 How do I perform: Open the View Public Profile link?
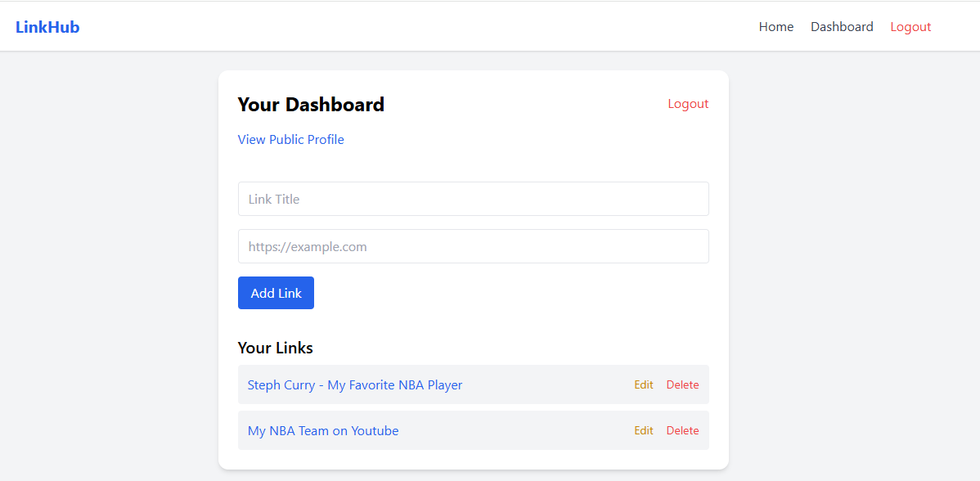click(290, 139)
